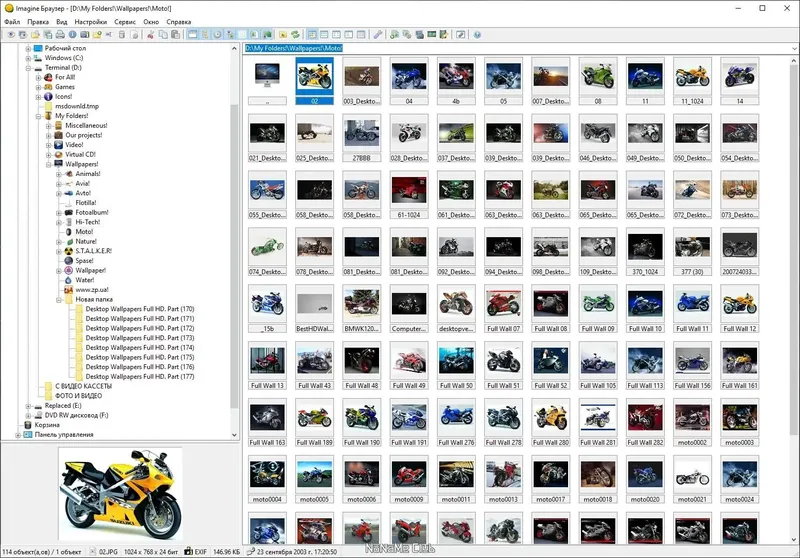
Task: Toggle the disc icon toolbar button
Action: (x=218, y=35)
